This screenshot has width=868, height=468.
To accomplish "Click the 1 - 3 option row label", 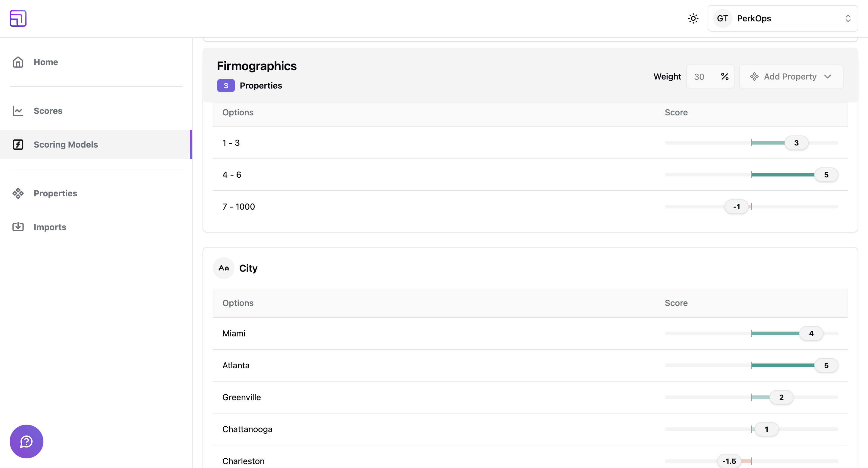I will coord(231,143).
